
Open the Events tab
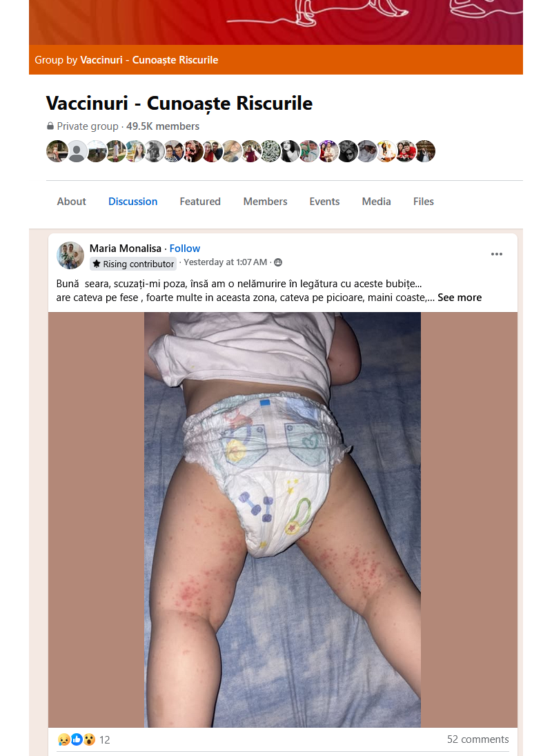(324, 202)
